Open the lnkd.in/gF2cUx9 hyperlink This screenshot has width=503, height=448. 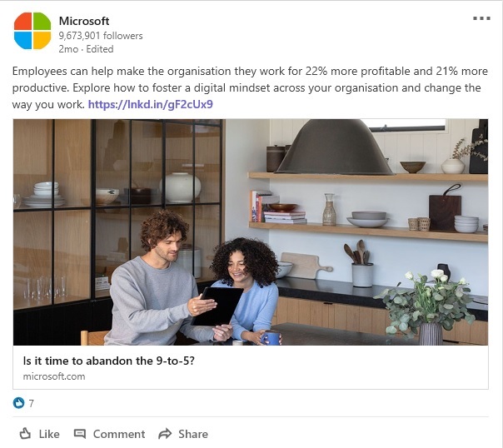(151, 104)
